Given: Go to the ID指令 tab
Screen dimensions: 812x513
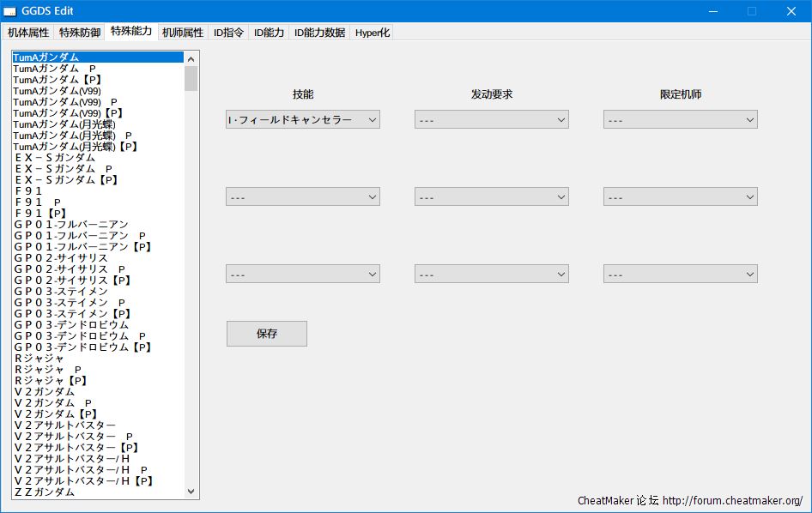Looking at the screenshot, I should point(228,33).
